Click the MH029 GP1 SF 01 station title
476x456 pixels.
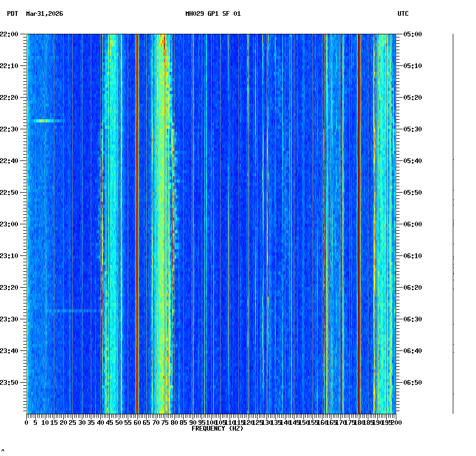click(x=213, y=14)
